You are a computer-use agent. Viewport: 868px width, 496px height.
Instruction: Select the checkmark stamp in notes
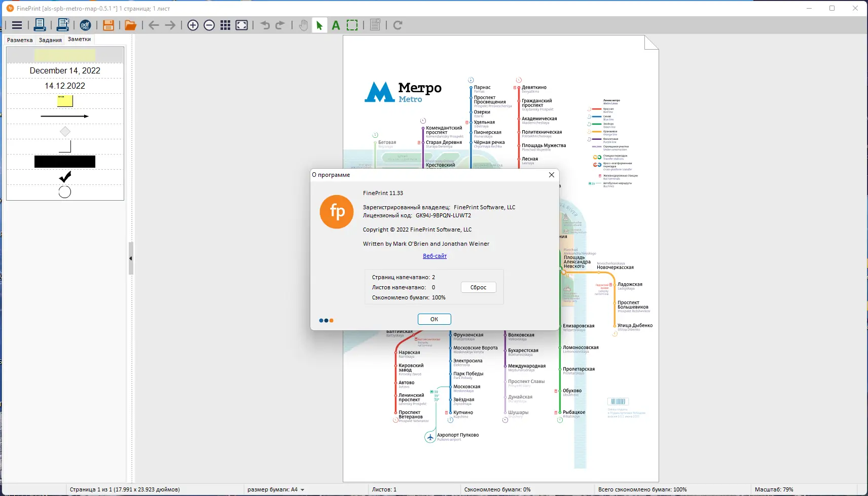click(65, 177)
